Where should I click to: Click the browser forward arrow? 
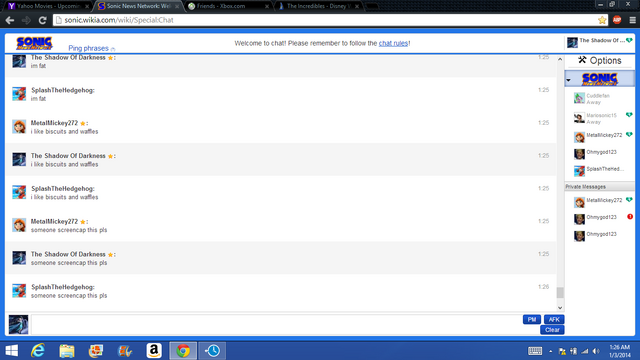point(26,20)
